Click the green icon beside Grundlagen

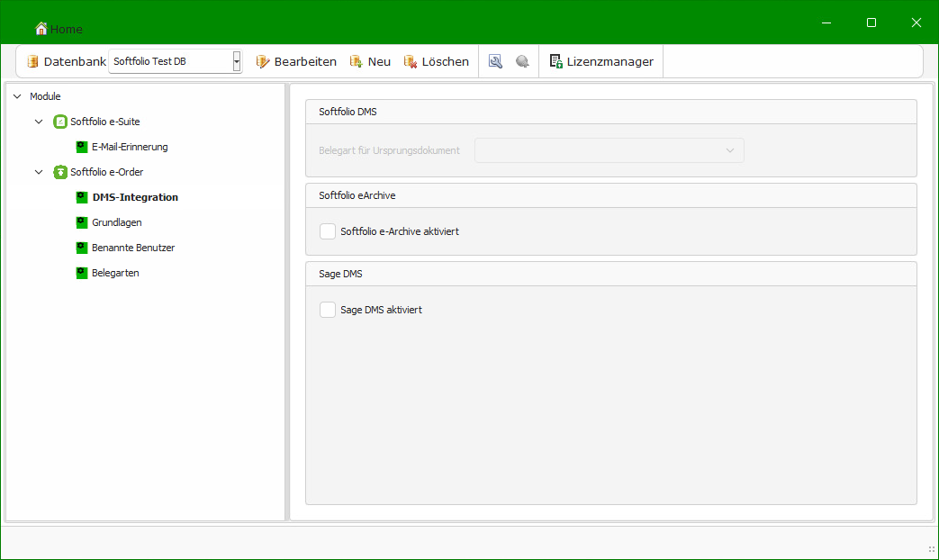click(x=82, y=222)
